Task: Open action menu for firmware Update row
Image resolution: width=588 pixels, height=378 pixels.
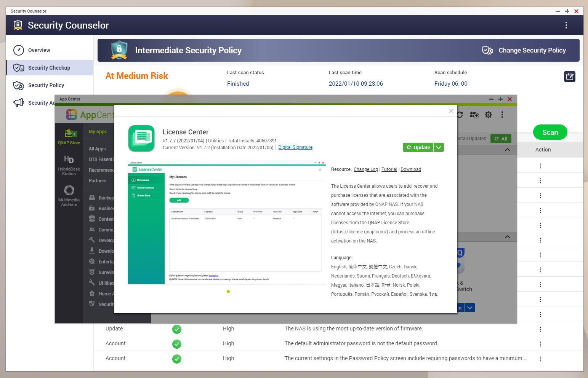Action: (540, 329)
